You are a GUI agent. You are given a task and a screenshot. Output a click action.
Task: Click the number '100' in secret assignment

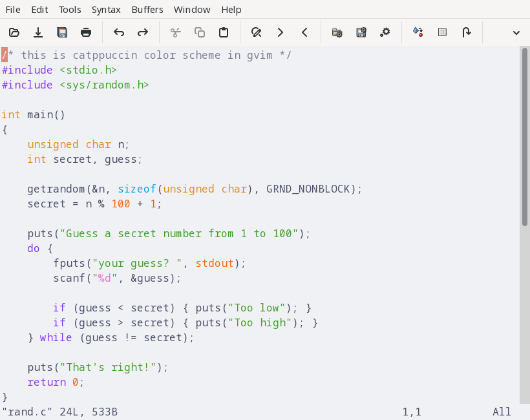click(x=121, y=204)
